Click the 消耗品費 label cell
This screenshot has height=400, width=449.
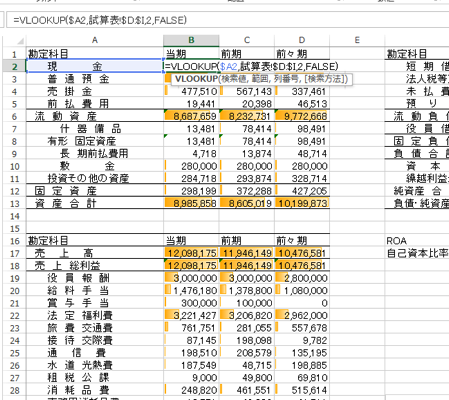tap(95, 390)
